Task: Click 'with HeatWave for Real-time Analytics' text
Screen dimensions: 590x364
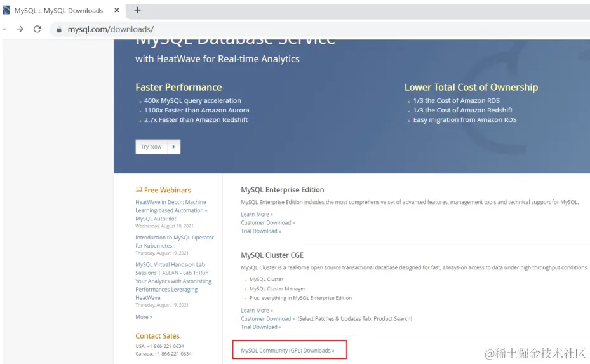Action: (x=217, y=59)
